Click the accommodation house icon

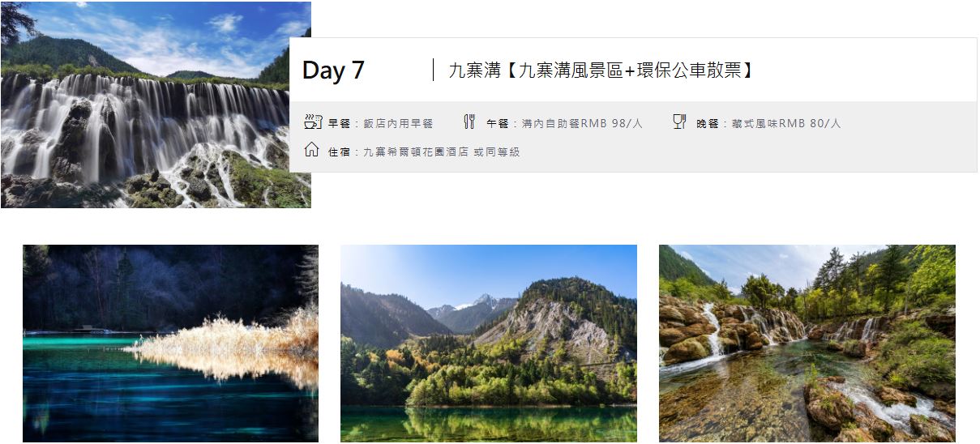click(311, 150)
